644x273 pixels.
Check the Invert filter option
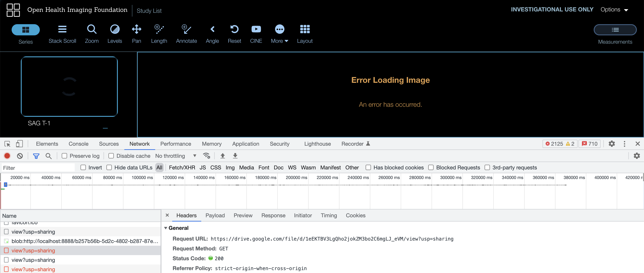(x=83, y=167)
